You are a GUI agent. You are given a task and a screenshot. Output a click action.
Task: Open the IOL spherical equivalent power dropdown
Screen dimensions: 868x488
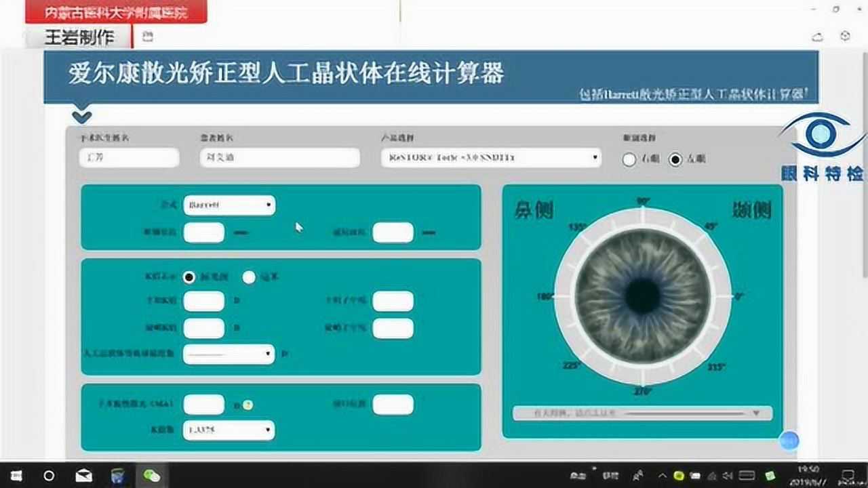coord(229,354)
